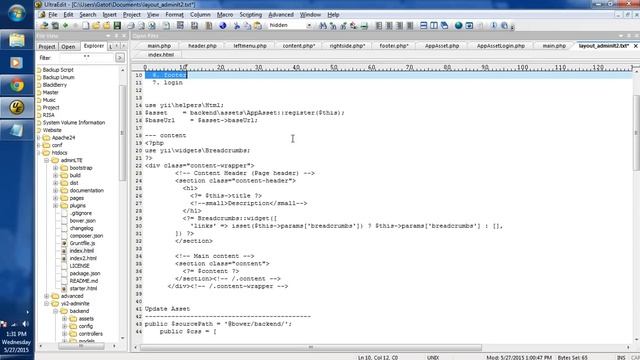The height and width of the screenshot is (360, 640).
Task: Open the media player taskbar icon
Action: tap(17, 62)
